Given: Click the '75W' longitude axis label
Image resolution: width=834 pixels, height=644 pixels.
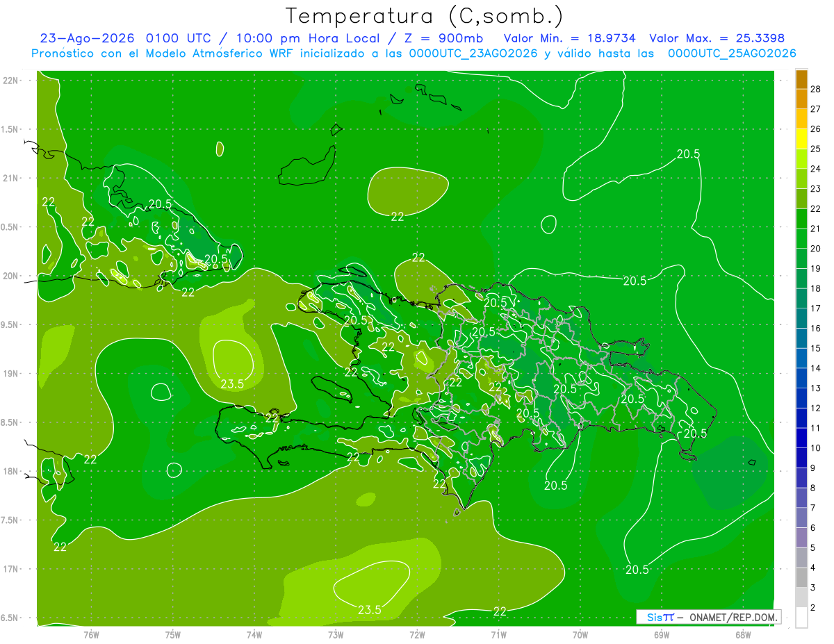Looking at the screenshot, I should pyautogui.click(x=173, y=634).
